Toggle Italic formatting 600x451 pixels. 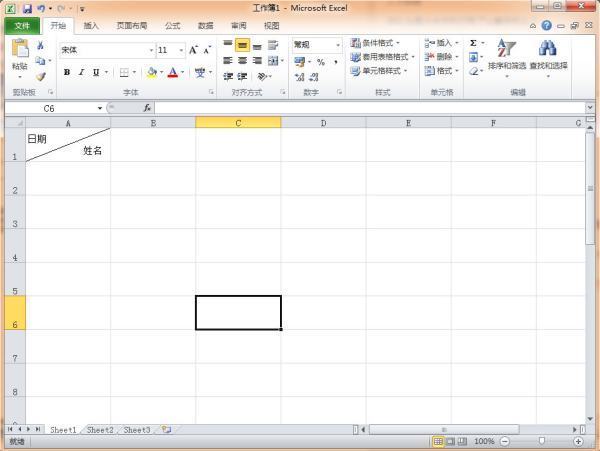tap(81, 72)
